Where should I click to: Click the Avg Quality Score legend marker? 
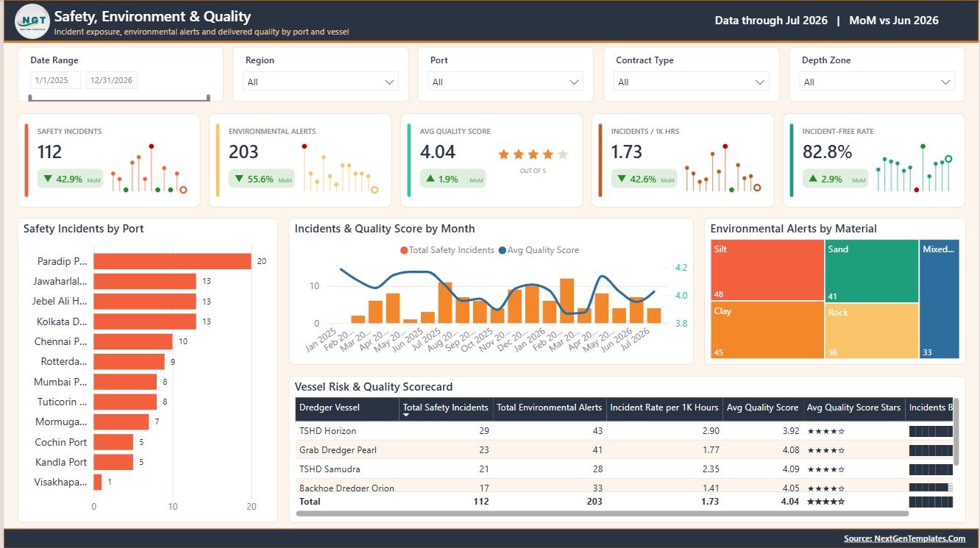503,250
